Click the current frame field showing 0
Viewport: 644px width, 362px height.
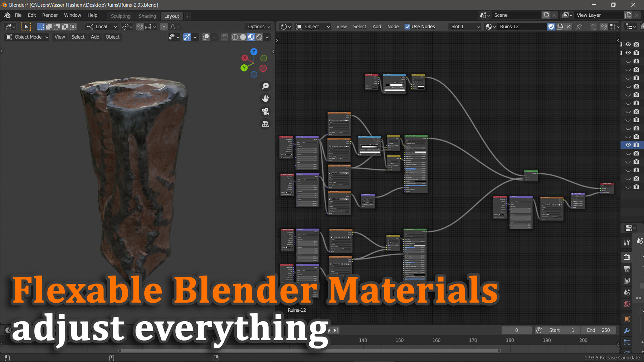[x=517, y=330]
